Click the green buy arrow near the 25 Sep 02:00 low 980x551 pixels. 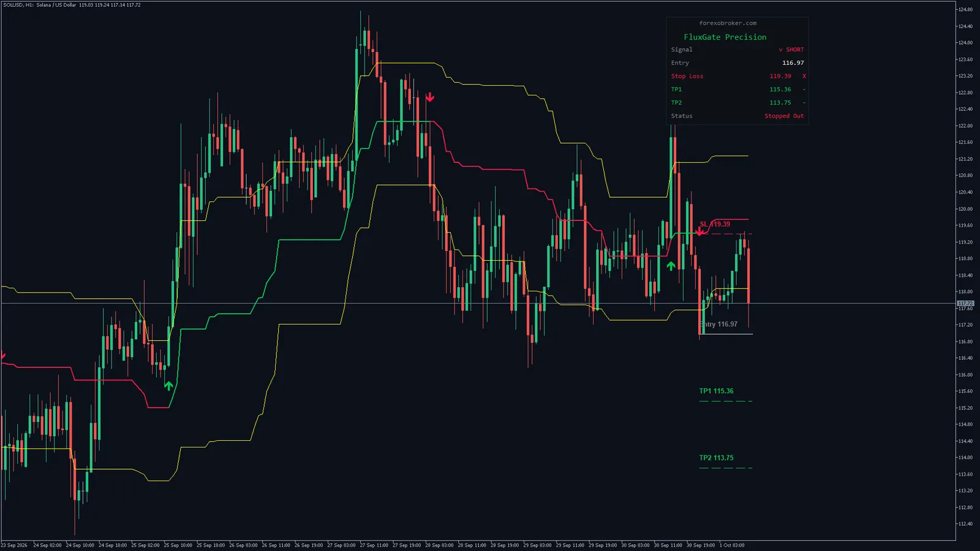tap(168, 386)
